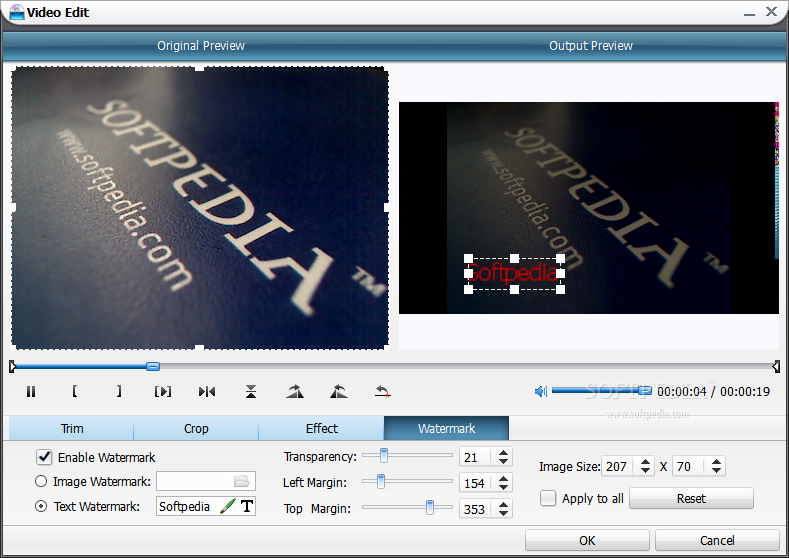Select Text Watermark radio button
789x558 pixels.
(x=41, y=506)
